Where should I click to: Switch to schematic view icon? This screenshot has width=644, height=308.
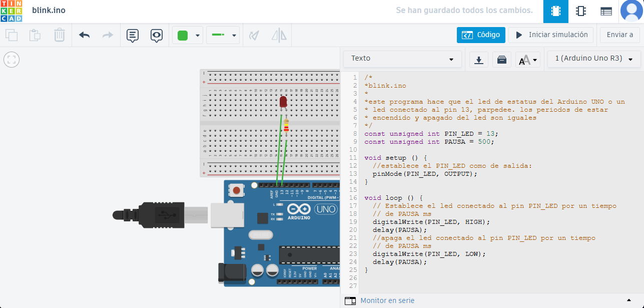click(x=580, y=11)
